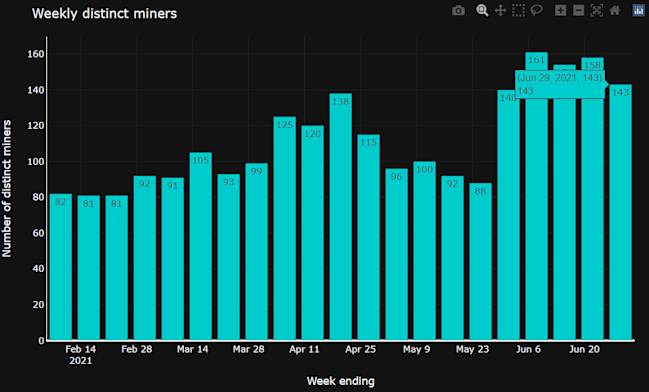Click the Zoom in plus icon
This screenshot has width=649, height=392.
tap(560, 10)
